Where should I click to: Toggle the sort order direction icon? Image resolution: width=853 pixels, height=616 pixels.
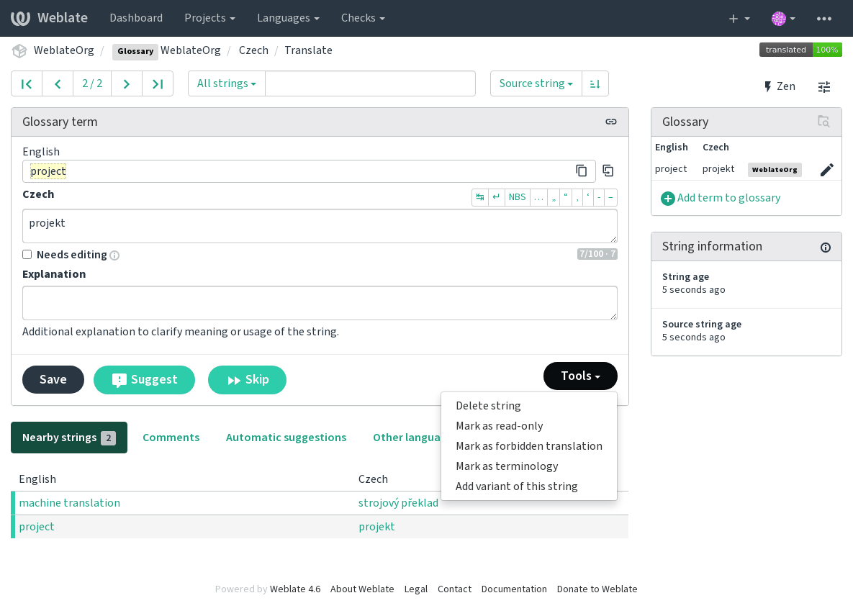[595, 83]
